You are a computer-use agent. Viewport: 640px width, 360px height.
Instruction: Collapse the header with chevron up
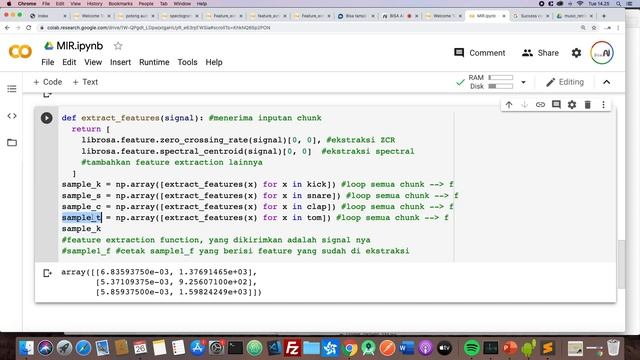pyautogui.click(x=607, y=82)
